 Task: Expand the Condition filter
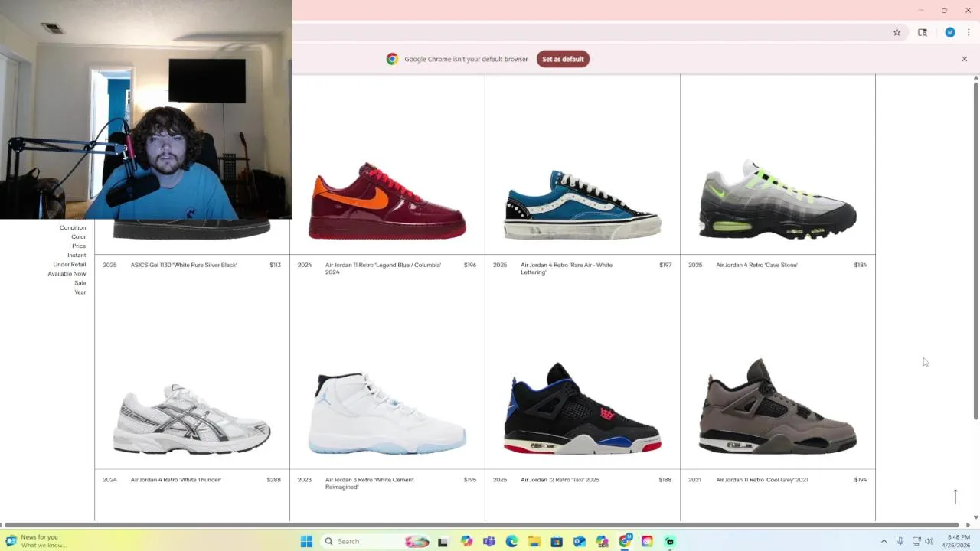click(x=73, y=227)
